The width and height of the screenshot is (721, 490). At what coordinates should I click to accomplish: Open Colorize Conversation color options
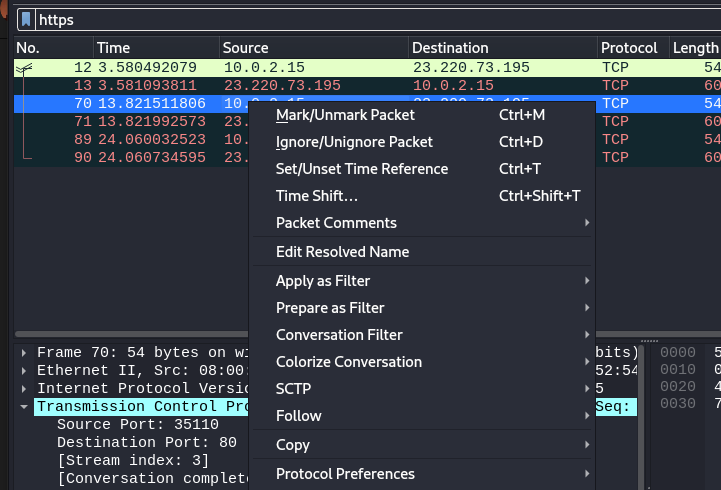[x=348, y=362]
